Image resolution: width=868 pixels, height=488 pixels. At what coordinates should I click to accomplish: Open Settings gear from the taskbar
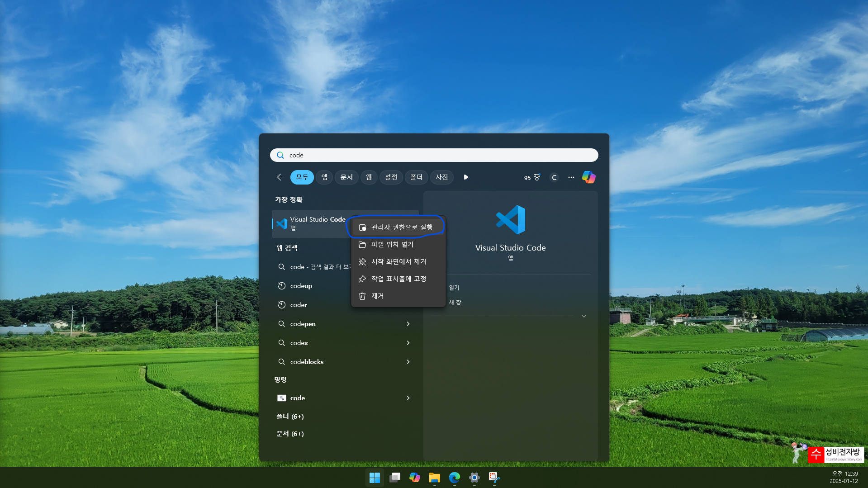pyautogui.click(x=474, y=478)
